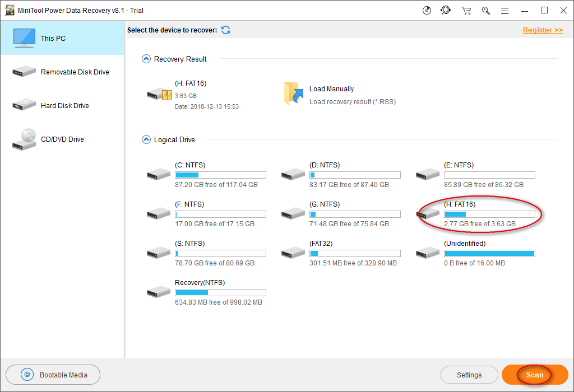574x392 pixels.
Task: Select the Recovery(NTFS) drive icon
Action: pos(159,292)
